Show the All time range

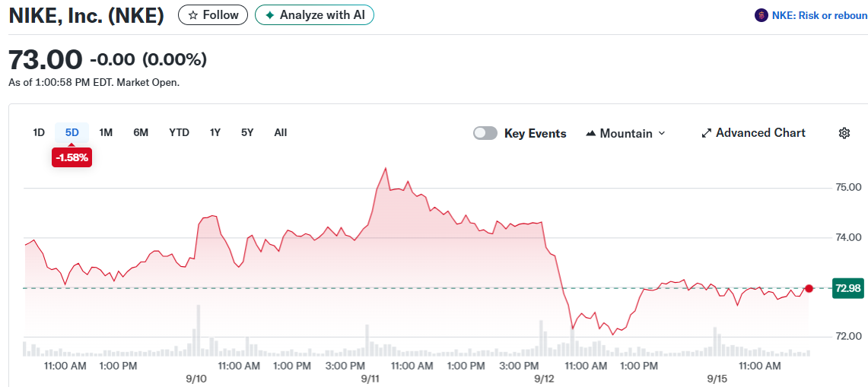(x=281, y=133)
